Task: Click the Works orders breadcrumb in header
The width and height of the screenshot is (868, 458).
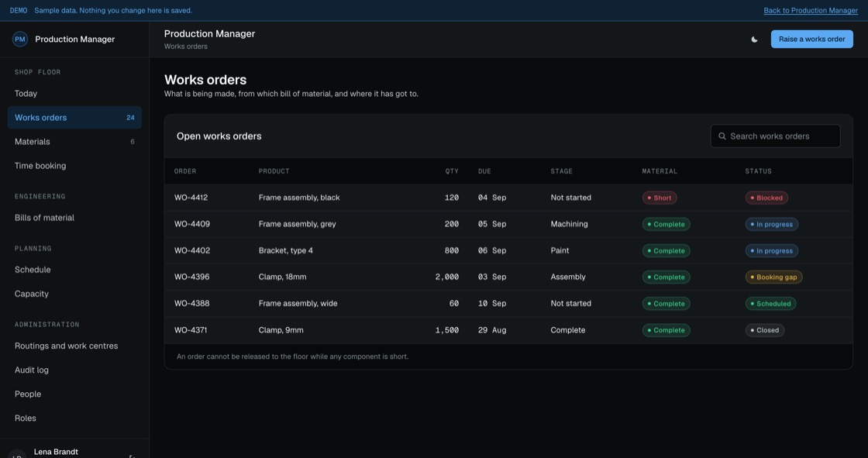Action: pos(185,46)
